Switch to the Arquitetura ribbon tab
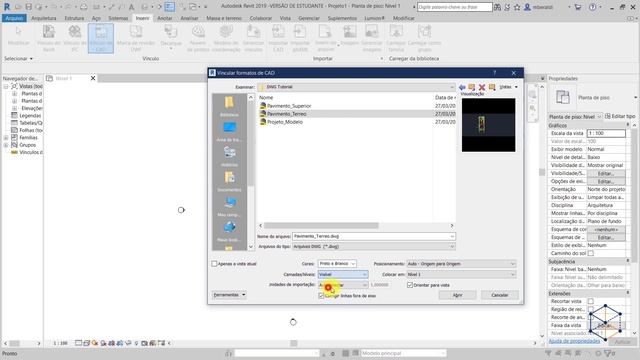This screenshot has height=360, width=640. coord(44,18)
